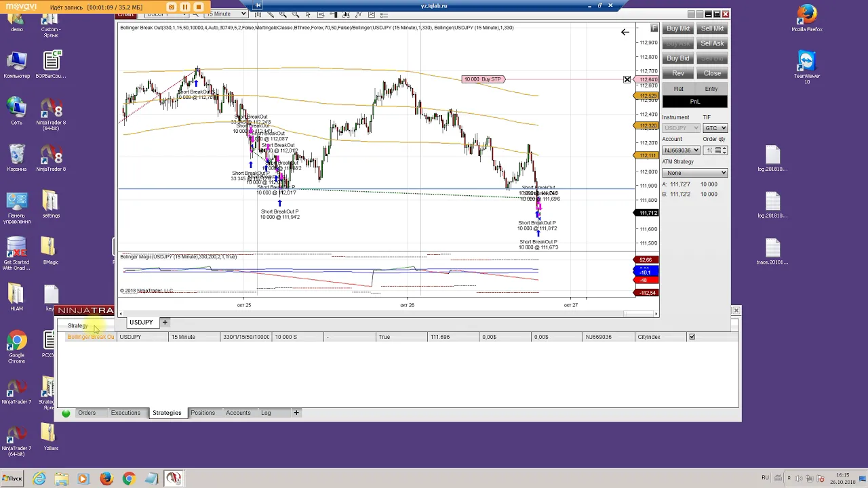
Task: Click the RU language indicator in the tray
Action: (765, 478)
